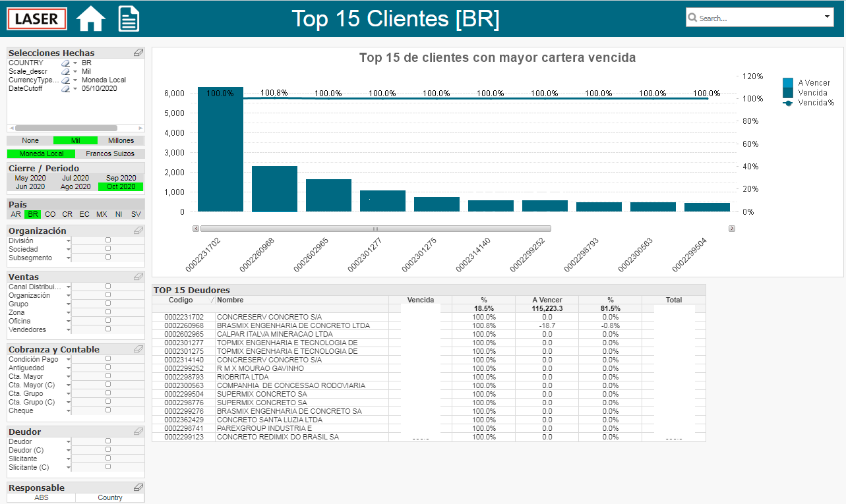
Task: Open the Search box dropdown arrow
Action: (828, 17)
